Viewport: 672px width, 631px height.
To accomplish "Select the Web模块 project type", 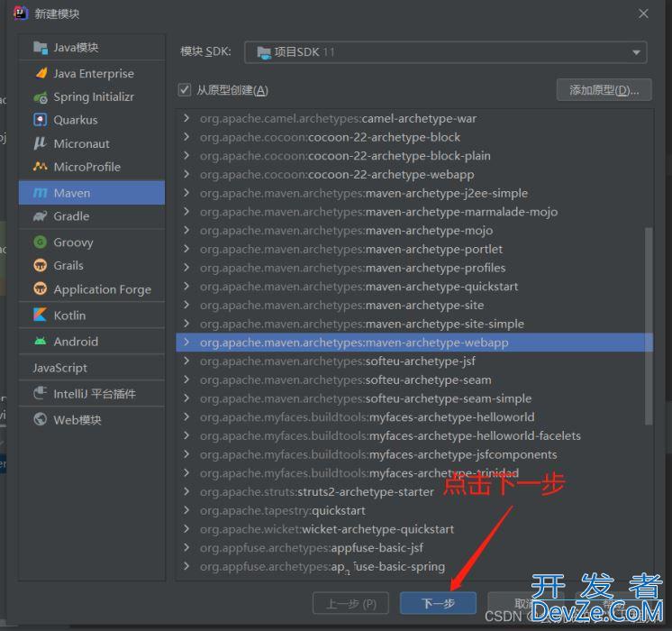I will point(92,419).
